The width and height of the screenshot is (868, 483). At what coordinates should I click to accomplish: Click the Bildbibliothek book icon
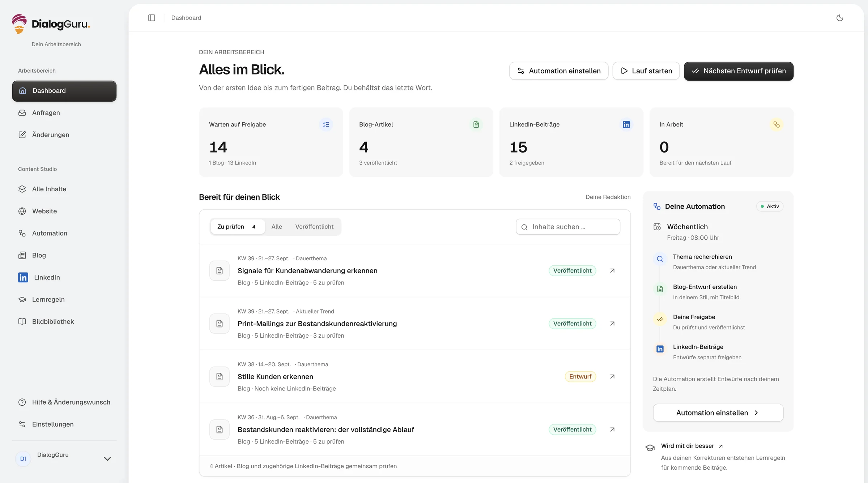pos(22,321)
